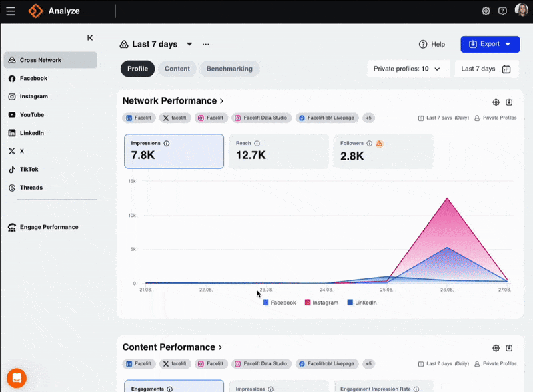Open the user profile avatar
This screenshot has width=533, height=392.
pyautogui.click(x=521, y=10)
